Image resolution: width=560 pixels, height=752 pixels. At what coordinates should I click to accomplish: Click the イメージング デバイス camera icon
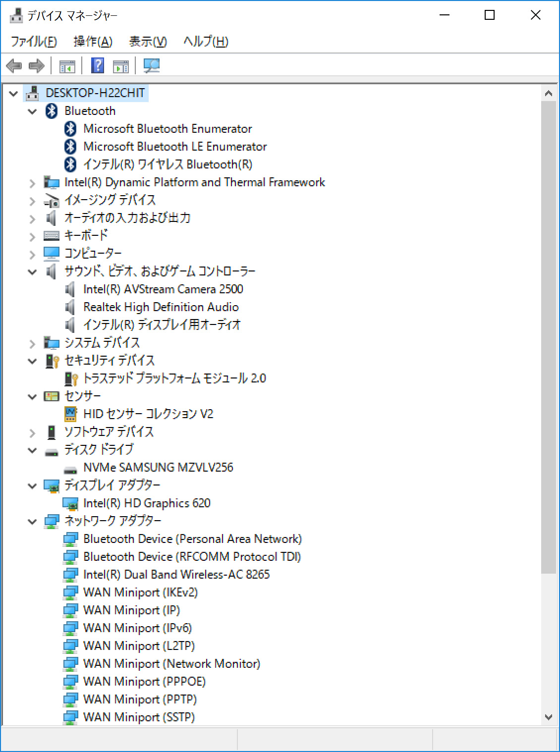pyautogui.click(x=52, y=201)
